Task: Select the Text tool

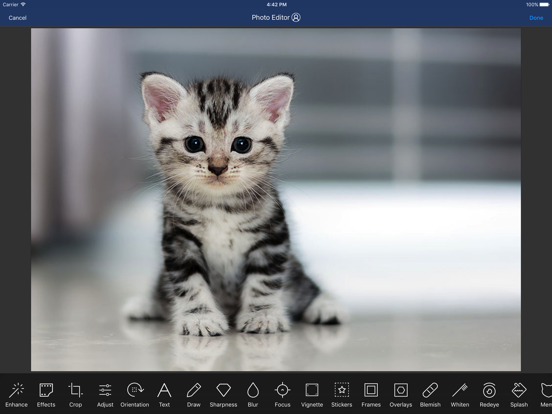Action: 164,395
